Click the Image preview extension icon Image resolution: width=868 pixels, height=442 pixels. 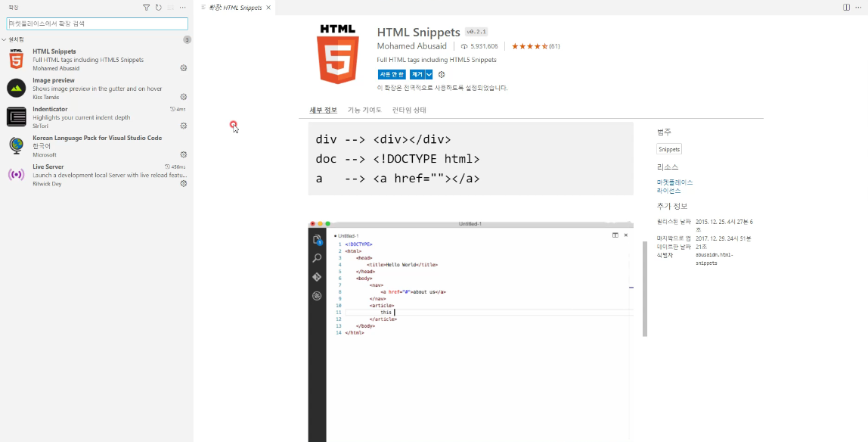[x=17, y=88]
